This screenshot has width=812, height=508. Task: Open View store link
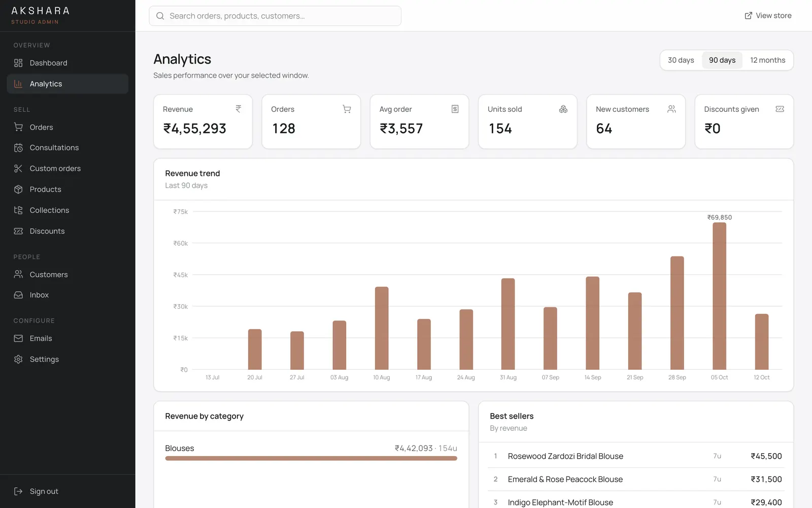click(x=768, y=16)
